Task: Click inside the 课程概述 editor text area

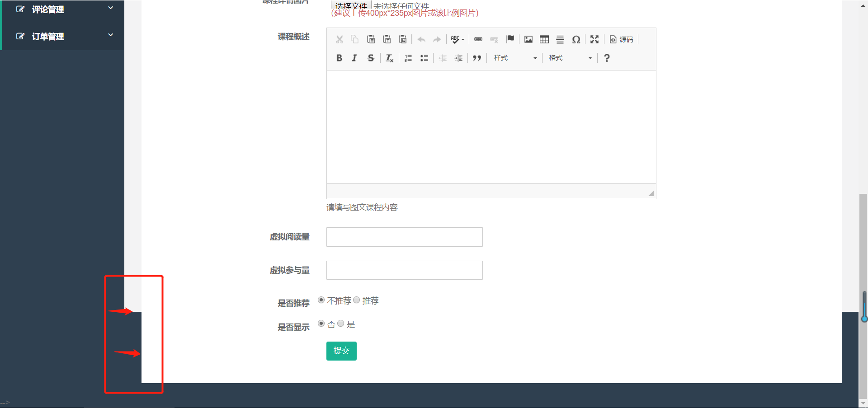Action: [491, 127]
